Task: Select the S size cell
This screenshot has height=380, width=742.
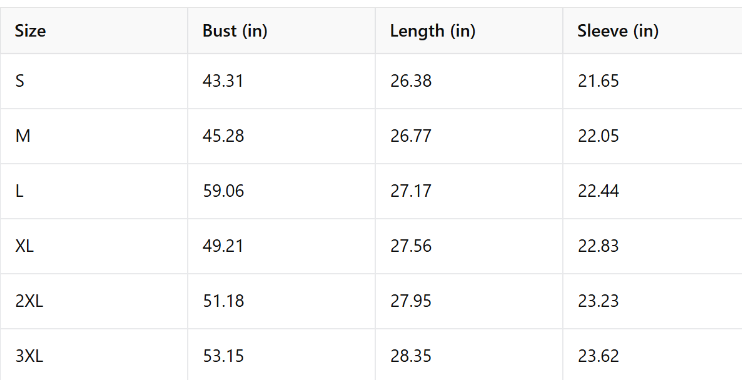Action: tap(94, 81)
